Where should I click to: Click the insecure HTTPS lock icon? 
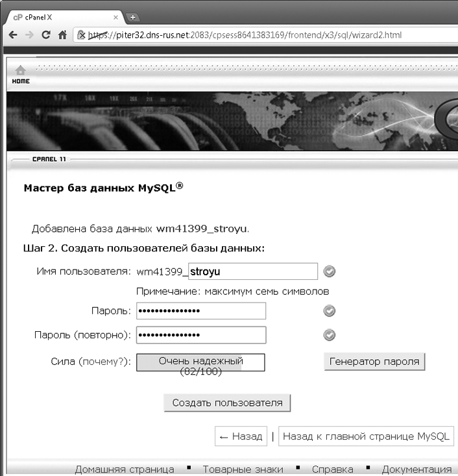click(x=81, y=35)
